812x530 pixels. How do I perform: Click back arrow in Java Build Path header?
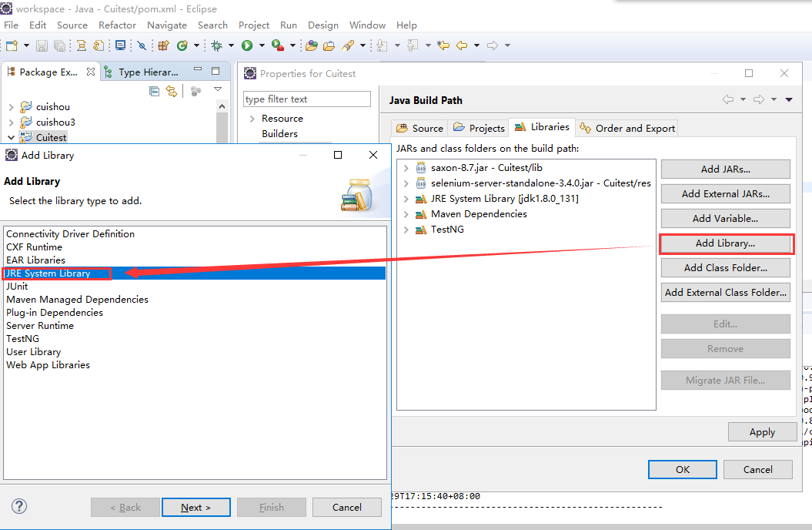(x=727, y=99)
